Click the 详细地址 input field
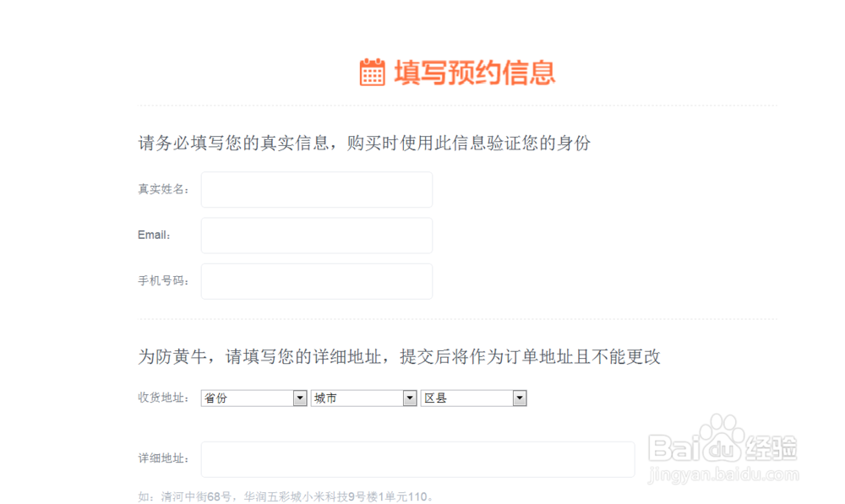The image size is (845, 504). coord(418,458)
